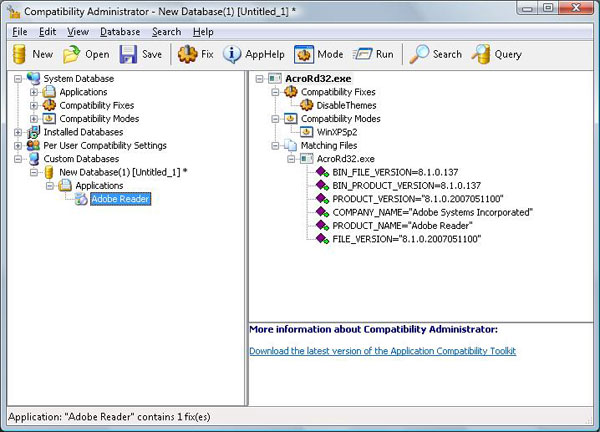Click the Mode toolbar icon
600x432 pixels.
click(304, 54)
